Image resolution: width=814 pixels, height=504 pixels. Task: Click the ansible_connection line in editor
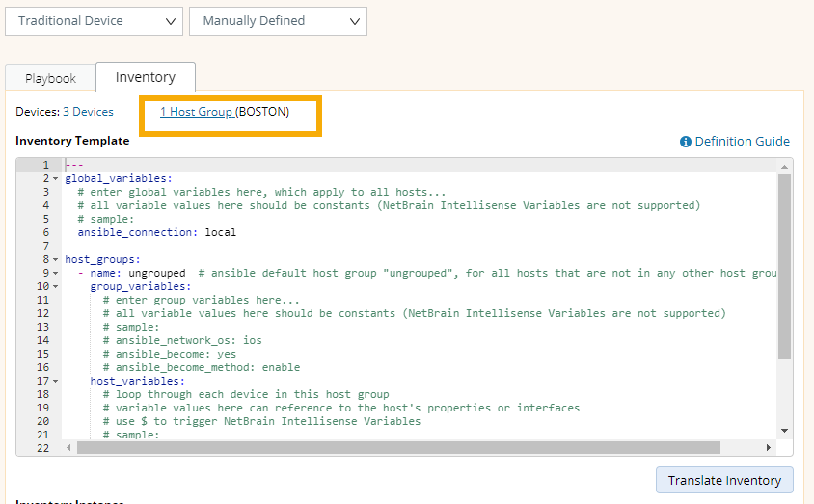156,232
